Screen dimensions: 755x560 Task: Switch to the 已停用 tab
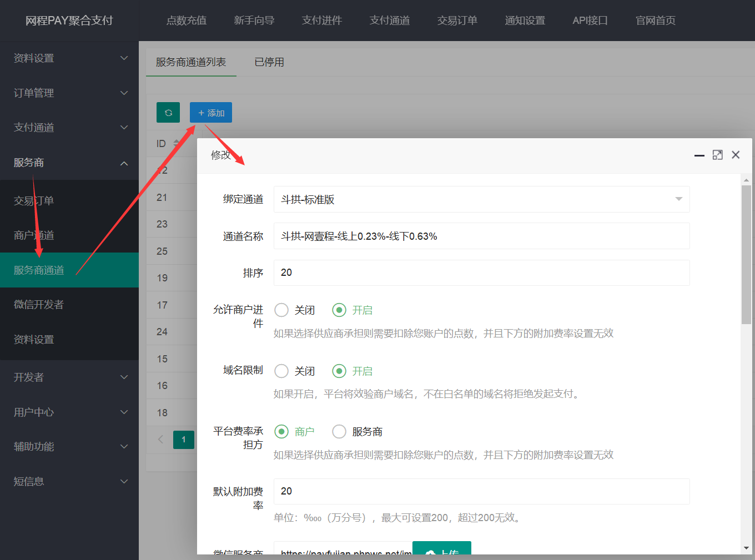point(269,62)
